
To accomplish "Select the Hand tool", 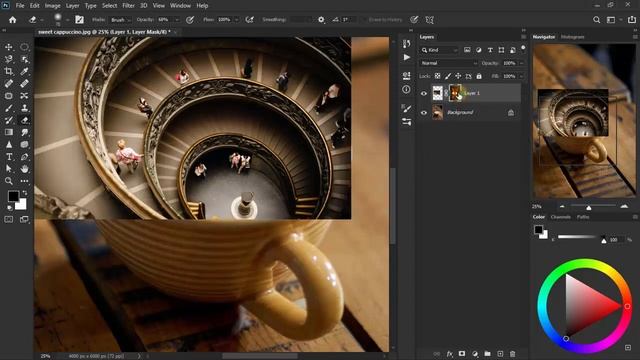I will pyautogui.click(x=24, y=169).
